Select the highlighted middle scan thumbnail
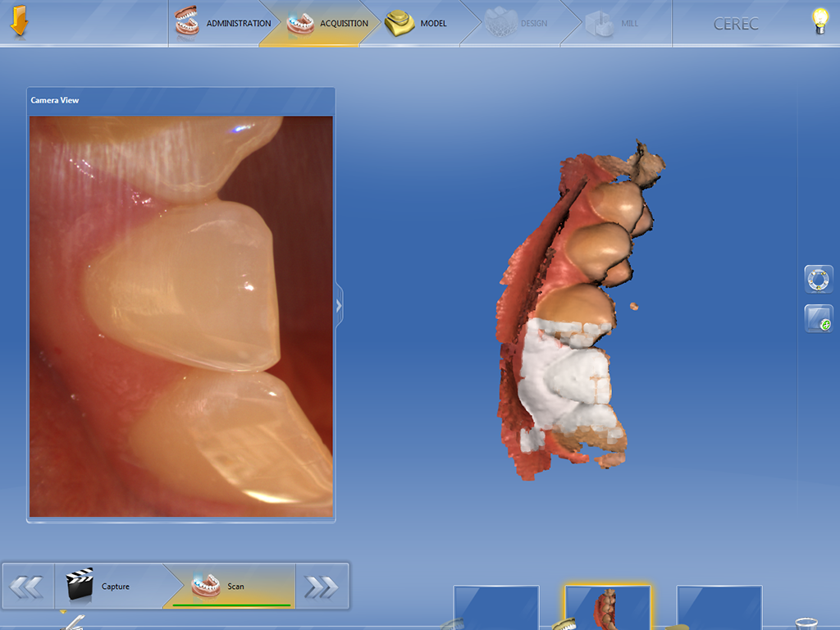This screenshot has height=630, width=840. tap(607, 608)
